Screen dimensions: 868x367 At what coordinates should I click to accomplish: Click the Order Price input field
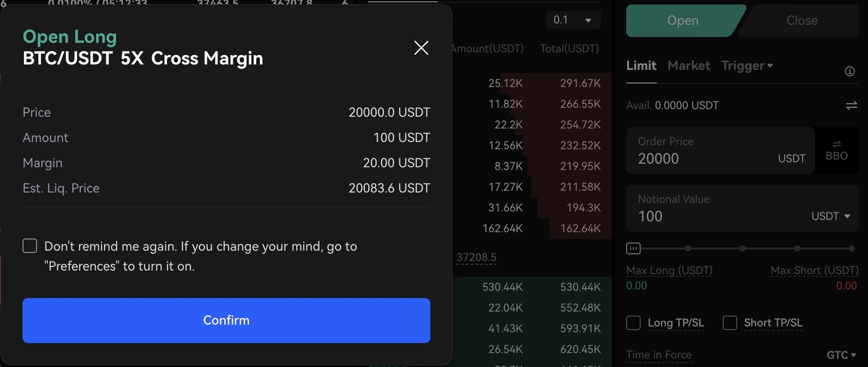pos(704,159)
